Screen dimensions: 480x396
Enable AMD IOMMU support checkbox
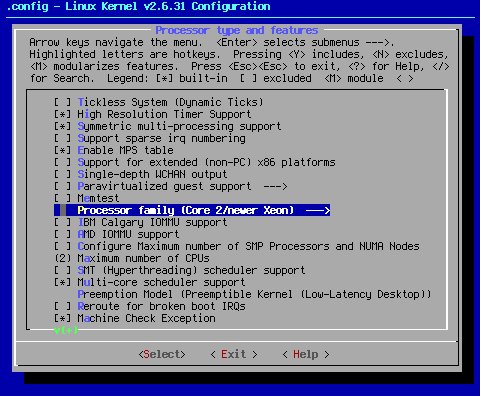63,234
